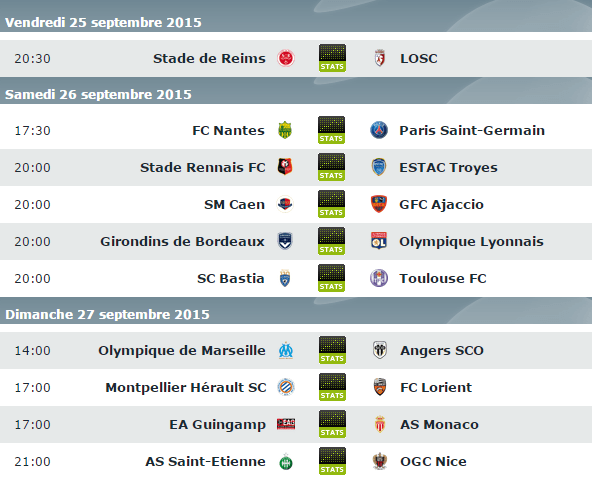Click the EA Guingamp logo
The image size is (592, 486).
pos(286,424)
